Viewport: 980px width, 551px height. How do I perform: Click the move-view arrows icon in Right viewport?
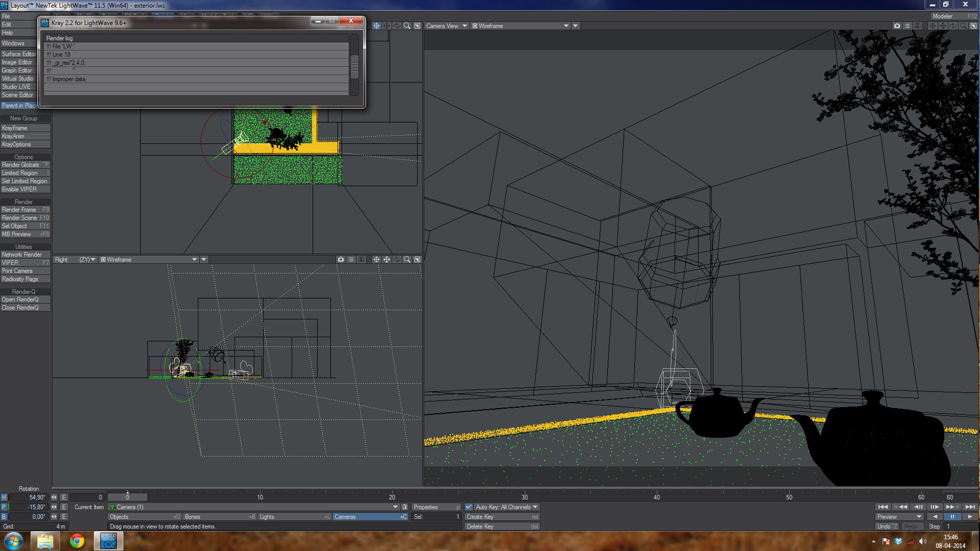pos(386,260)
